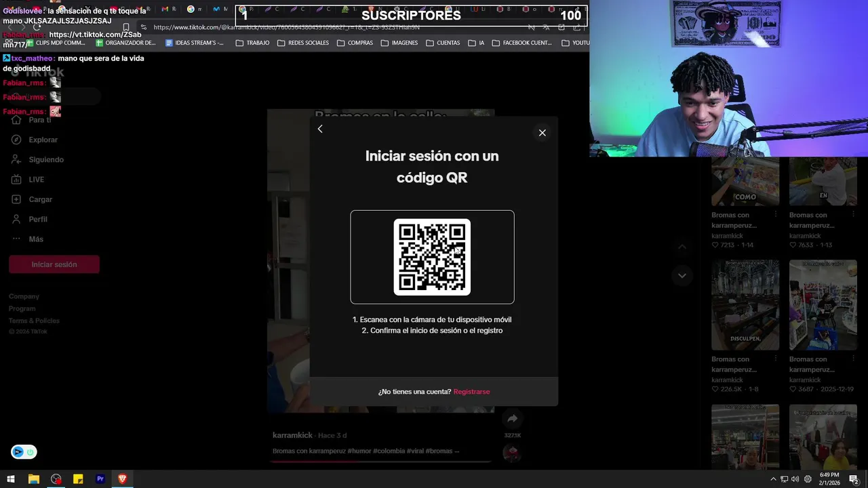The image size is (868, 488).
Task: Click the karramkick username under video
Action: click(x=292, y=435)
